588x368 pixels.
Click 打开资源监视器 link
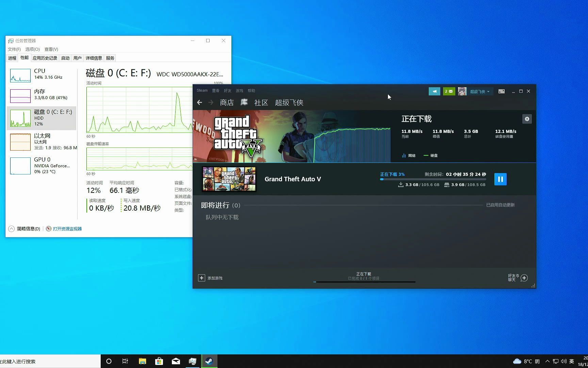coord(67,229)
